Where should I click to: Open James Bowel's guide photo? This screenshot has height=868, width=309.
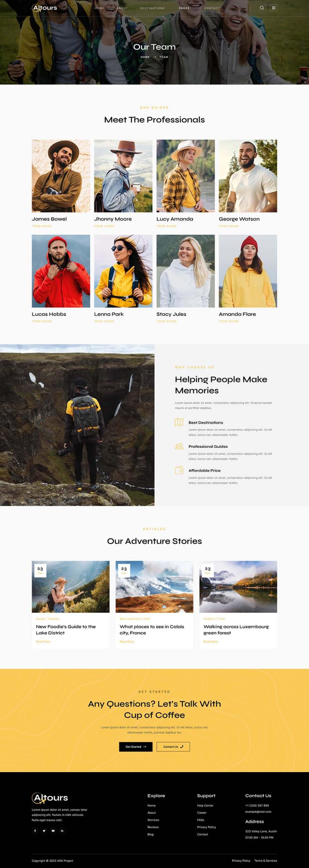61,176
